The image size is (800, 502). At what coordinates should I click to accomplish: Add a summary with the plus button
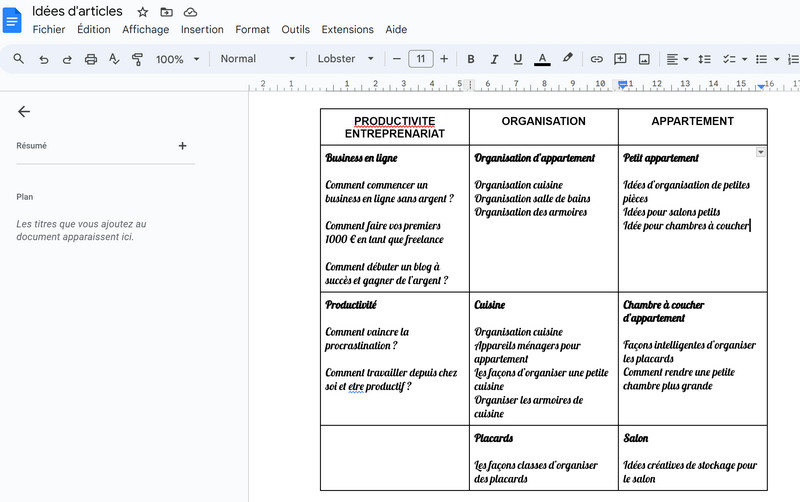(182, 146)
